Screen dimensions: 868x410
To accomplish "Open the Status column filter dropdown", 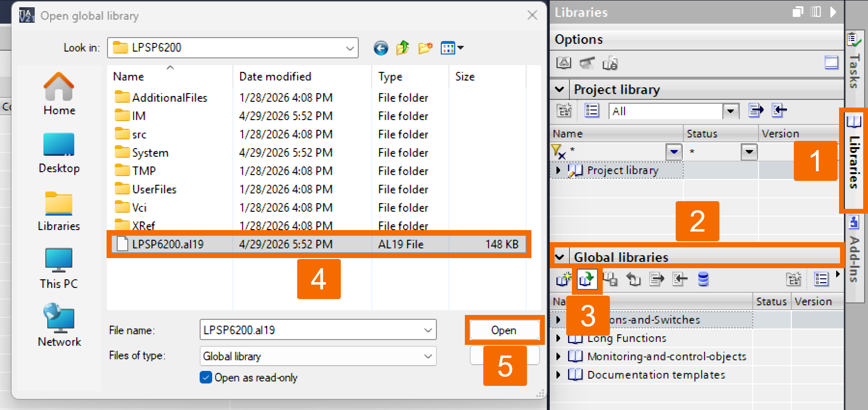I will (x=749, y=152).
